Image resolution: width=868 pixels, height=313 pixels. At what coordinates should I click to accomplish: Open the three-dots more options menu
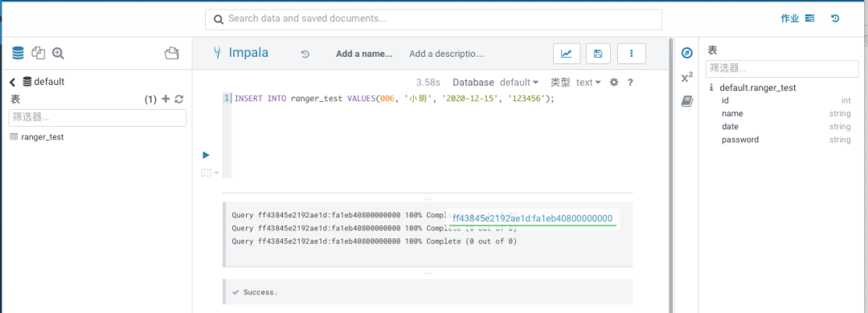point(631,54)
